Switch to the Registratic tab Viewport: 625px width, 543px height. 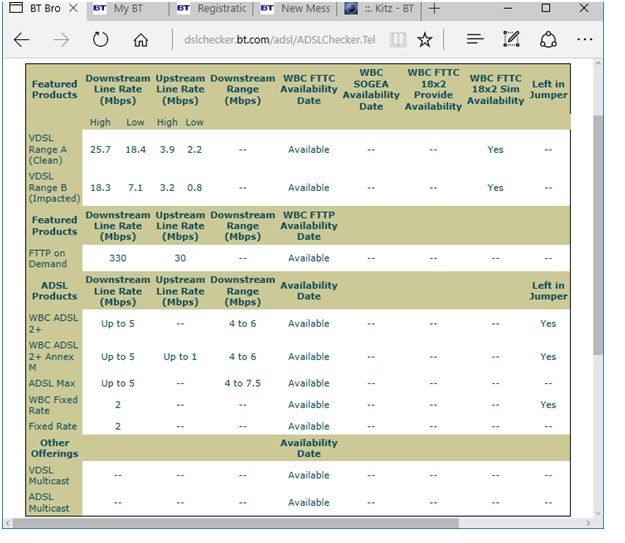(x=211, y=9)
